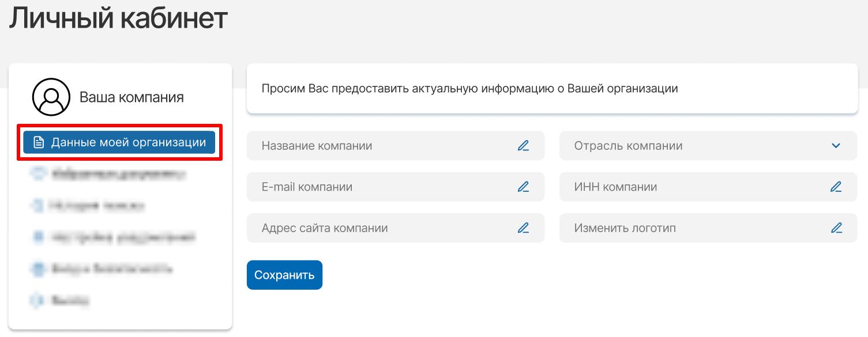Image resolution: width=868 pixels, height=337 pixels.
Task: Click the edit icon beside ИНН компании
Action: (836, 186)
